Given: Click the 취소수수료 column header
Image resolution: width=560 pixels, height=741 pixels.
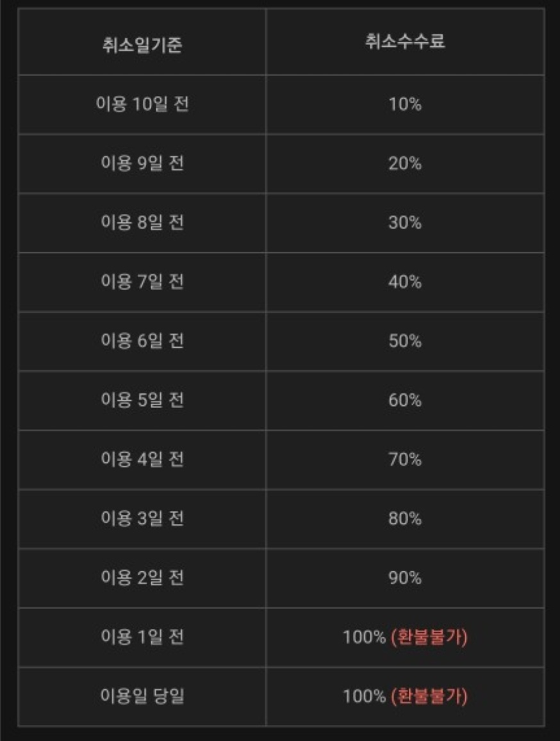Looking at the screenshot, I should [x=405, y=41].
